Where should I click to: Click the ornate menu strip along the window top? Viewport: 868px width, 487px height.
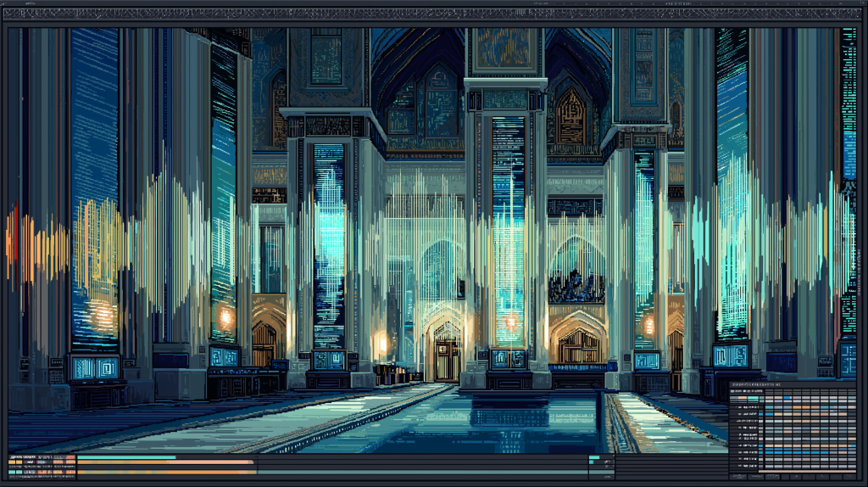(434, 14)
